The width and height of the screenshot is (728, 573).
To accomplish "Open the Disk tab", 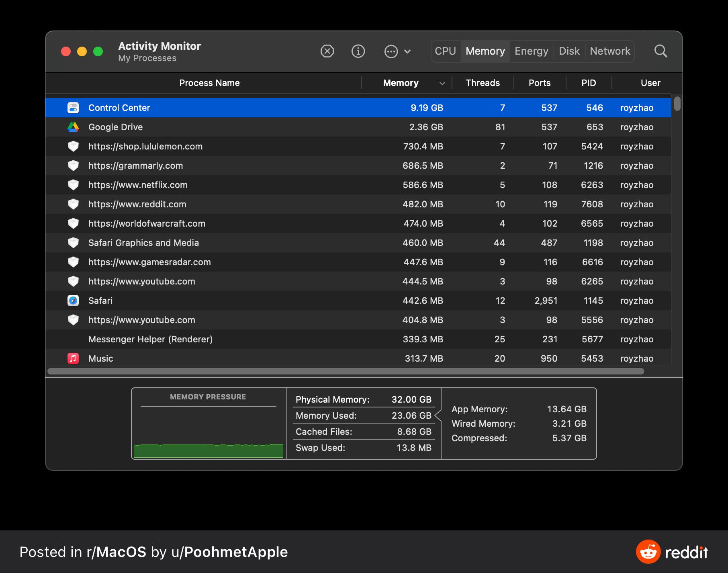I will (569, 51).
